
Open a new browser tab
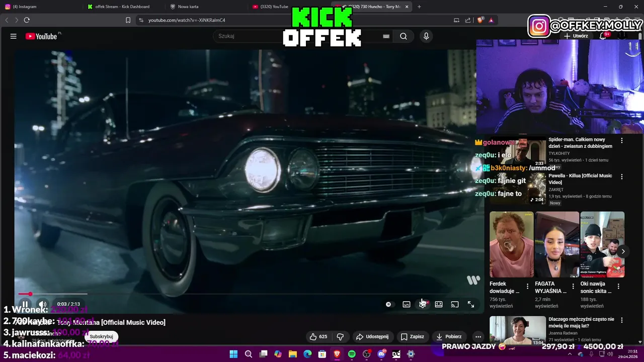tap(419, 7)
